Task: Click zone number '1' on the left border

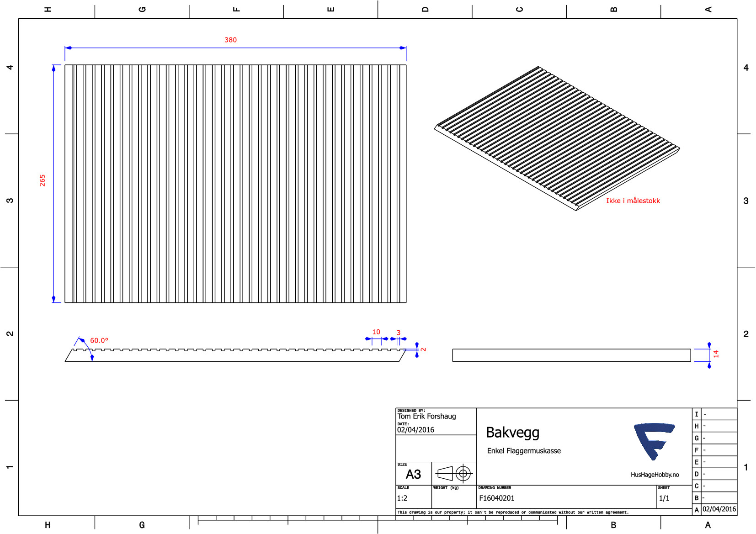Action: click(x=10, y=467)
